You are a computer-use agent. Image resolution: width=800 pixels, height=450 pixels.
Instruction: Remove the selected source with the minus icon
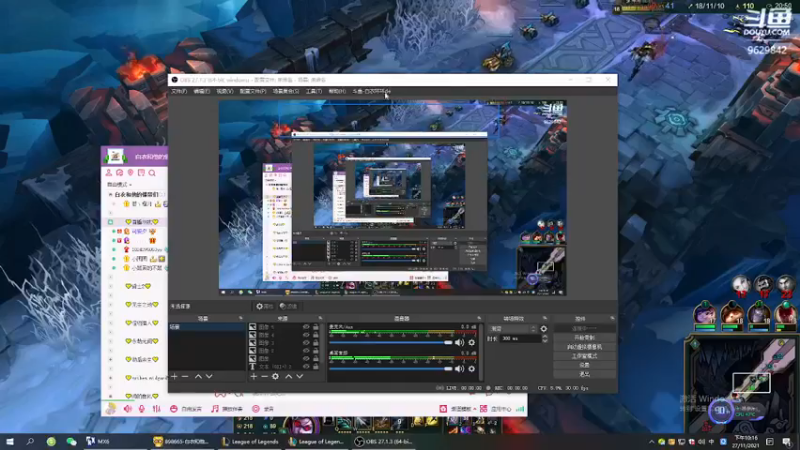pyautogui.click(x=264, y=377)
